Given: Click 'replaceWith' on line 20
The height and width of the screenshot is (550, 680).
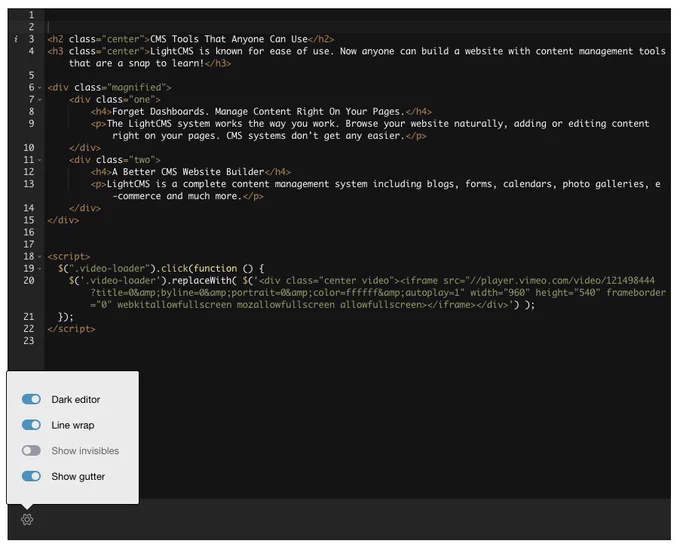Looking at the screenshot, I should 202,281.
